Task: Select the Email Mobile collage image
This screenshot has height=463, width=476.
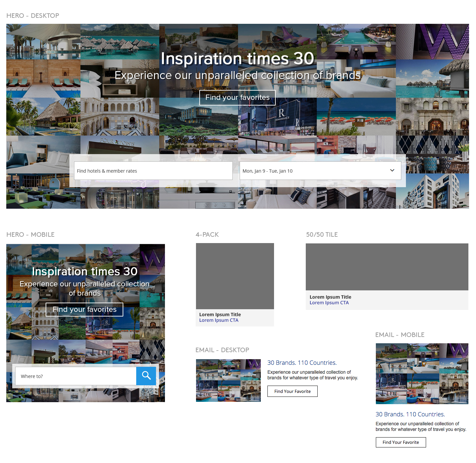Action: point(422,374)
